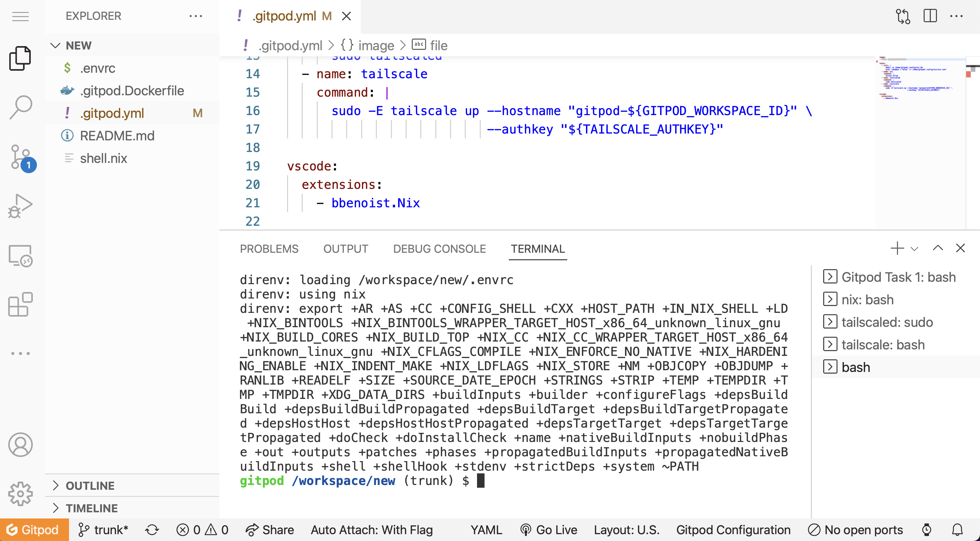Create a new terminal with plus icon
The image size is (980, 541).
897,248
